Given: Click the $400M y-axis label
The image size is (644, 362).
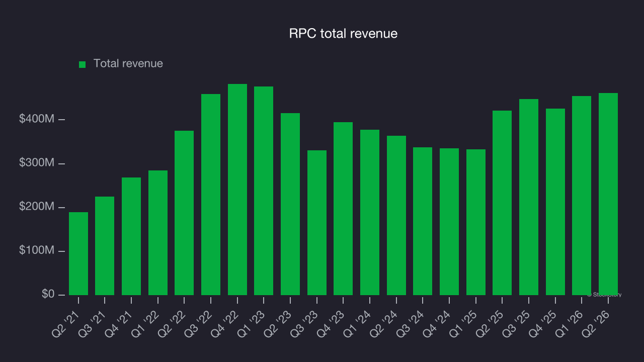Looking at the screenshot, I should [x=37, y=119].
